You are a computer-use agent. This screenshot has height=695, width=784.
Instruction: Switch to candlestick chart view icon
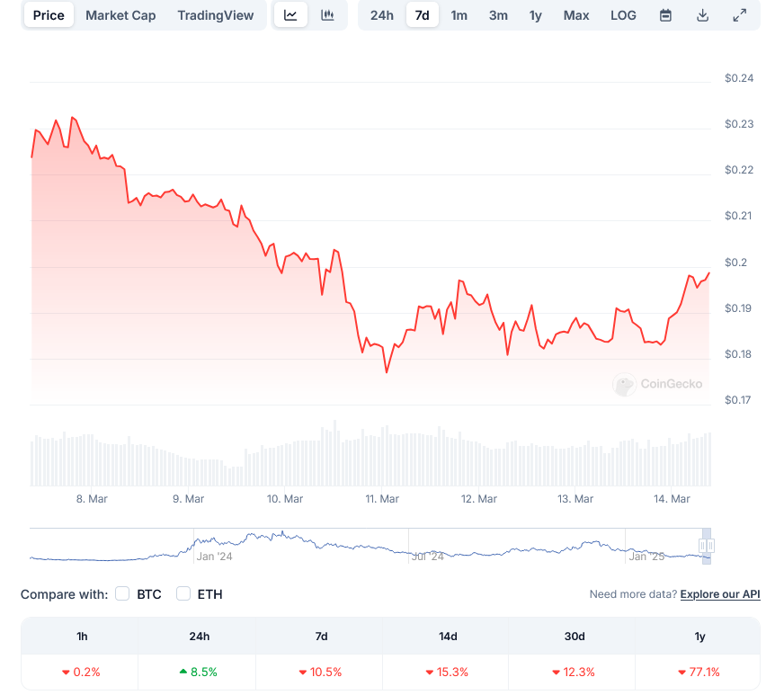click(x=328, y=15)
